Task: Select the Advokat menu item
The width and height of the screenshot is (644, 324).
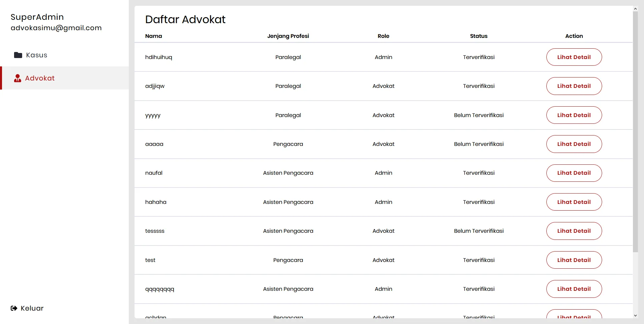Action: click(x=40, y=78)
